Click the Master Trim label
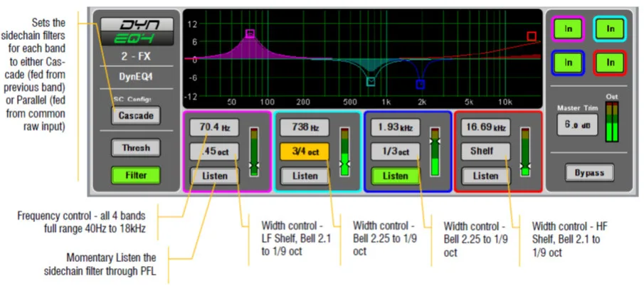 [577, 108]
